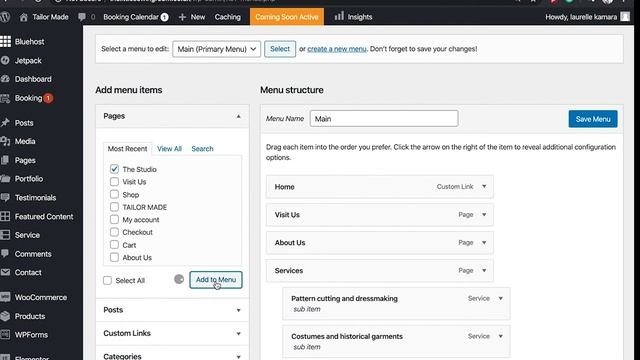Switch to the View All tab
This screenshot has width=640, height=360.
(169, 149)
